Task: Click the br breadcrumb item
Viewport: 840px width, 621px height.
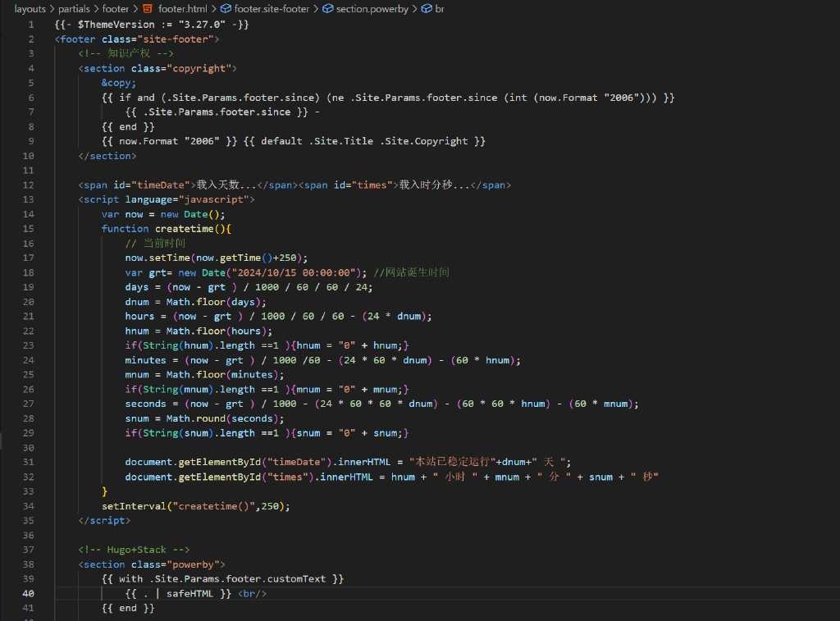Action: tap(439, 8)
